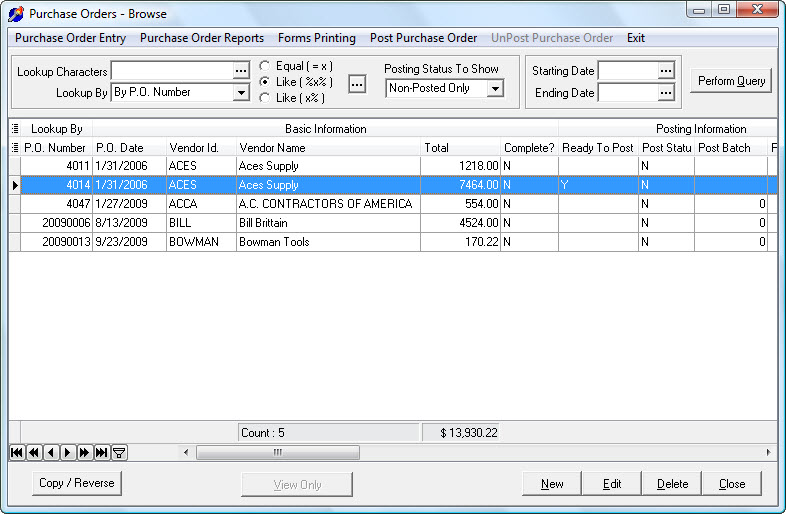Click the Complete? column header
The height and width of the screenshot is (514, 786).
pos(529,148)
